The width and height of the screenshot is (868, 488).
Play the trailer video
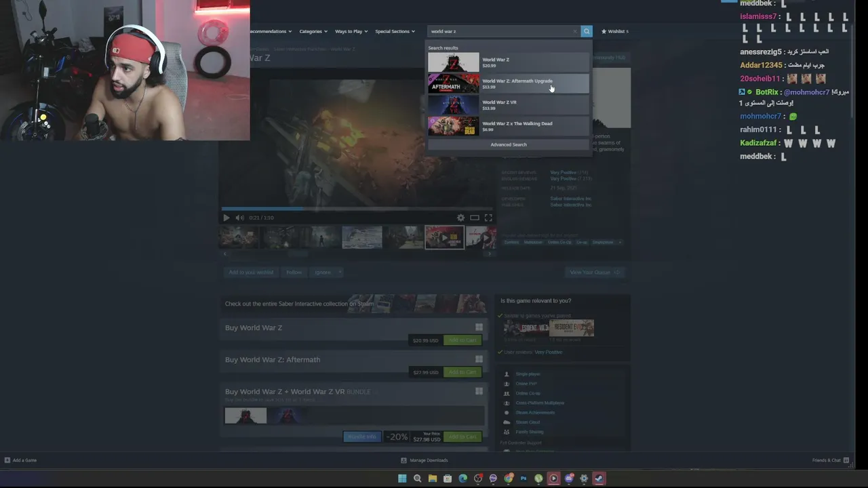tap(226, 218)
